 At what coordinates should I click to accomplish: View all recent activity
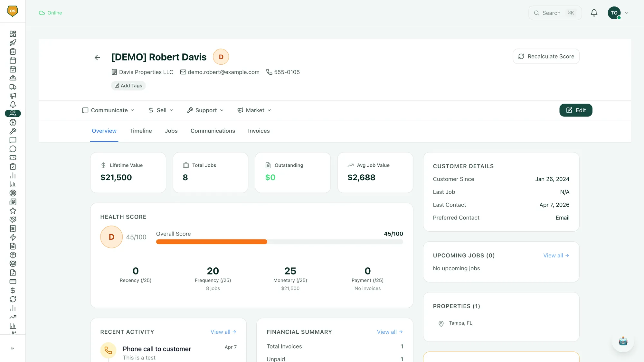pyautogui.click(x=223, y=332)
